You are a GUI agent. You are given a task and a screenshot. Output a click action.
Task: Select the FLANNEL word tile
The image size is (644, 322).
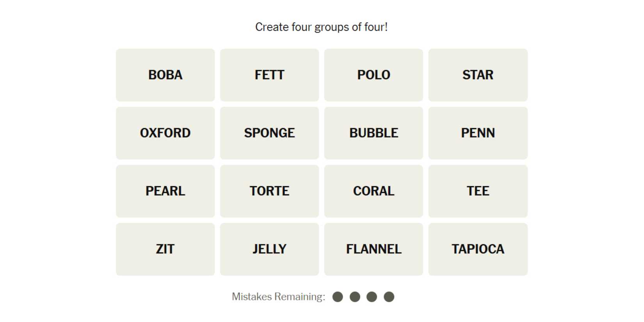(374, 249)
